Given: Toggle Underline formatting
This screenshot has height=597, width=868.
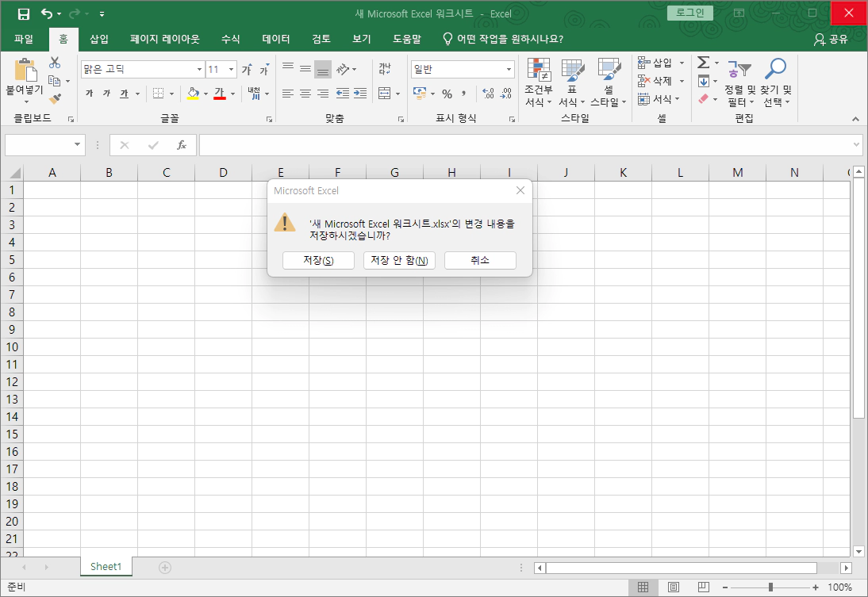Looking at the screenshot, I should pyautogui.click(x=125, y=94).
